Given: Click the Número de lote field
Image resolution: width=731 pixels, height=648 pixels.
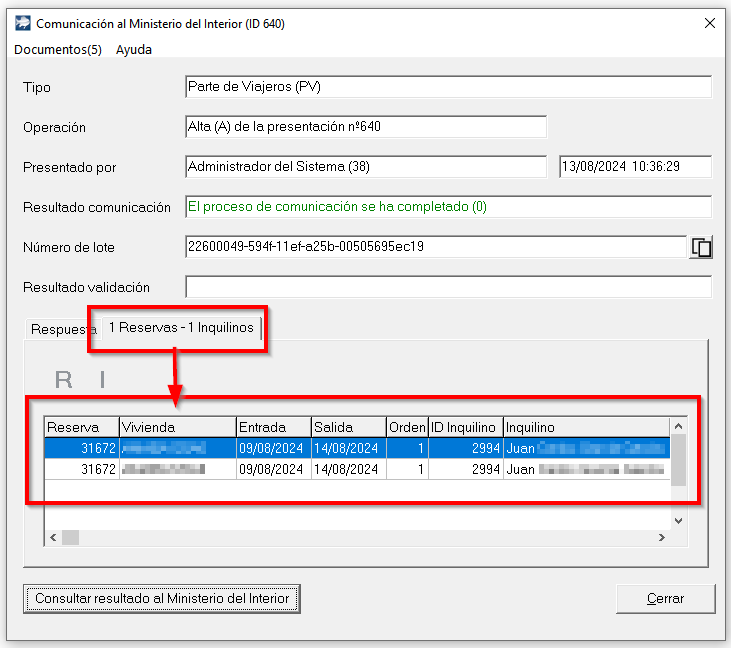Looking at the screenshot, I should 434,246.
